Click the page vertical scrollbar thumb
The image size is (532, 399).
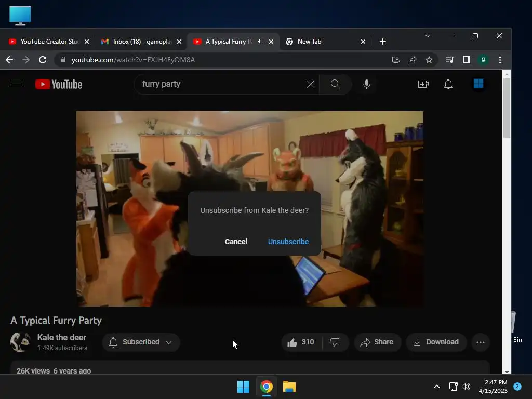click(x=507, y=108)
